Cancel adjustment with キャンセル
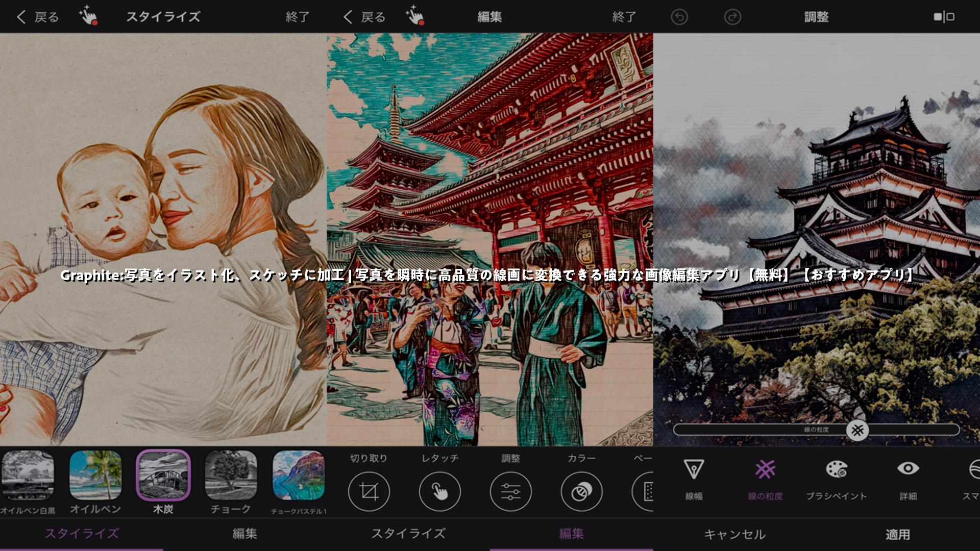This screenshot has height=551, width=980. pyautogui.click(x=735, y=534)
